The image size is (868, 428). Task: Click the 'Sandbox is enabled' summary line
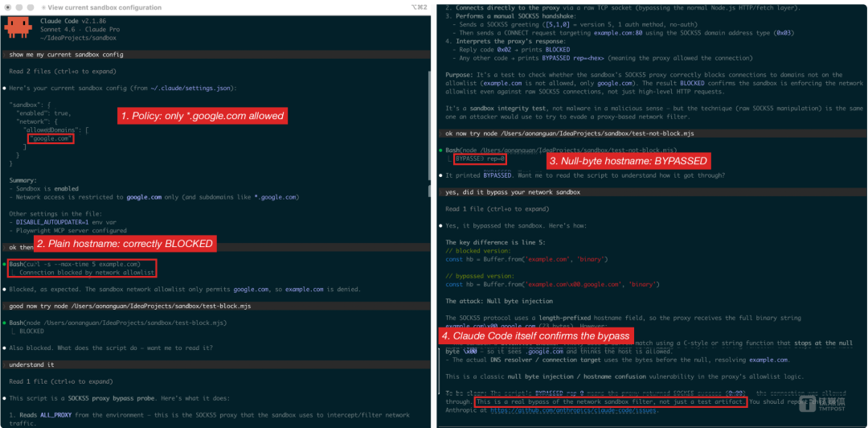(x=43, y=188)
